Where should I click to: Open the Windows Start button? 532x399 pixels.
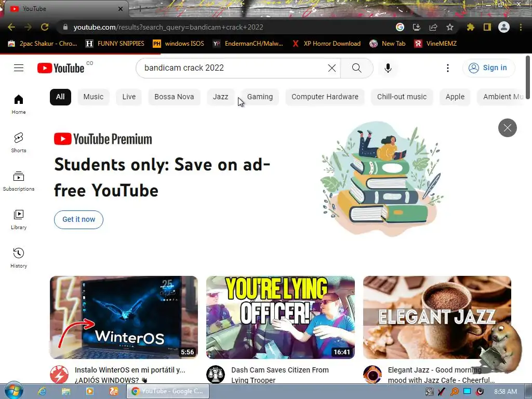tap(14, 391)
